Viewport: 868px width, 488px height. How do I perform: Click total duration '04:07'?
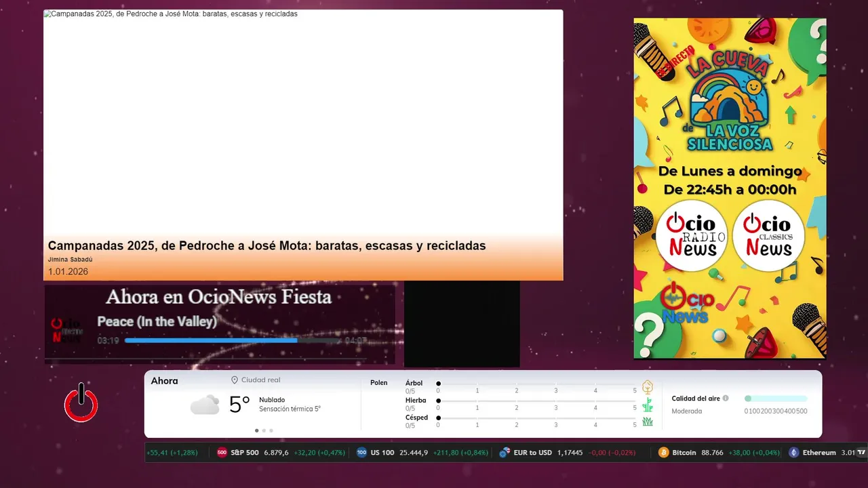355,341
